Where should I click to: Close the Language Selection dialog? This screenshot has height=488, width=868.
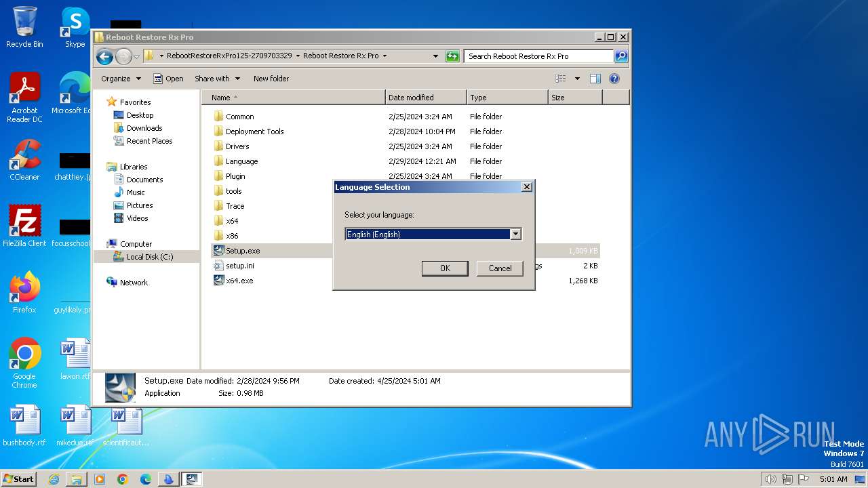[x=527, y=187]
